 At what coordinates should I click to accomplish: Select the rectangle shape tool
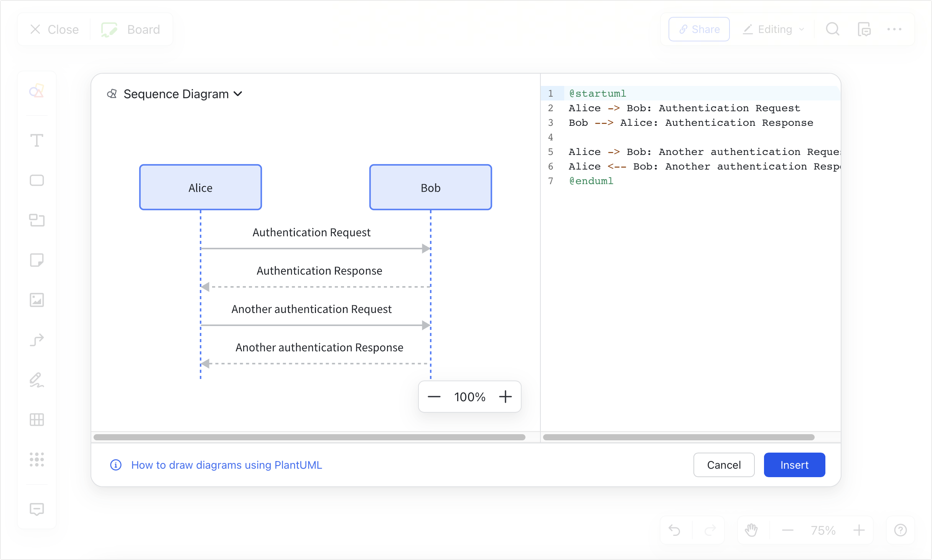click(x=37, y=180)
